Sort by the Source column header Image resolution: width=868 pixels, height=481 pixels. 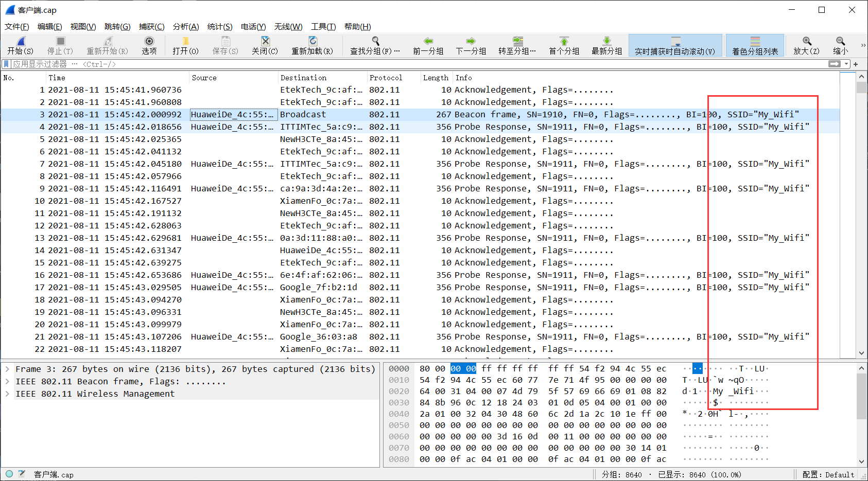pyautogui.click(x=234, y=78)
